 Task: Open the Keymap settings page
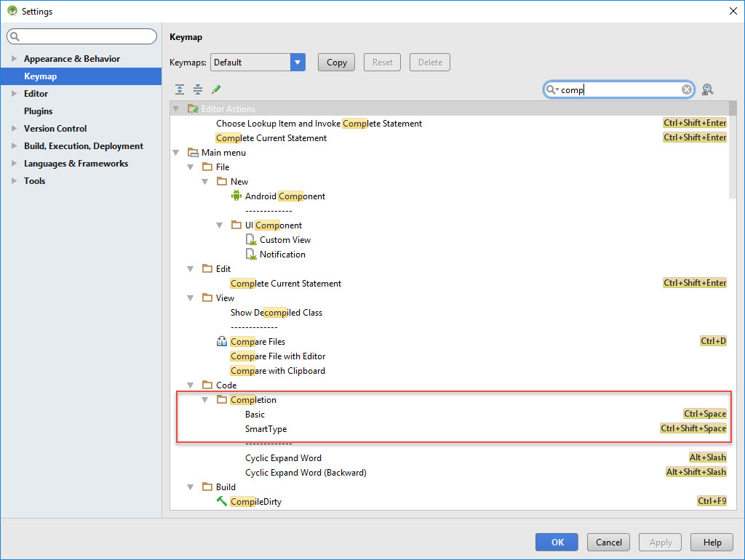pos(40,76)
